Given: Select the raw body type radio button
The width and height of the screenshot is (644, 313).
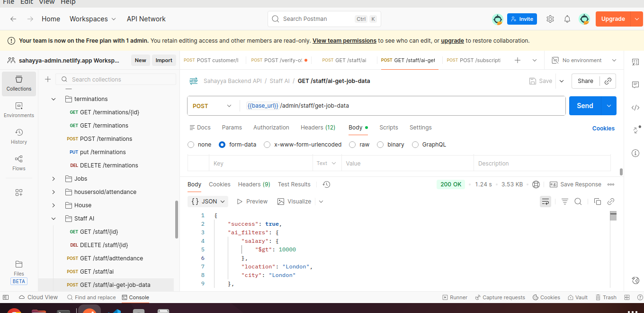Looking at the screenshot, I should tap(352, 145).
